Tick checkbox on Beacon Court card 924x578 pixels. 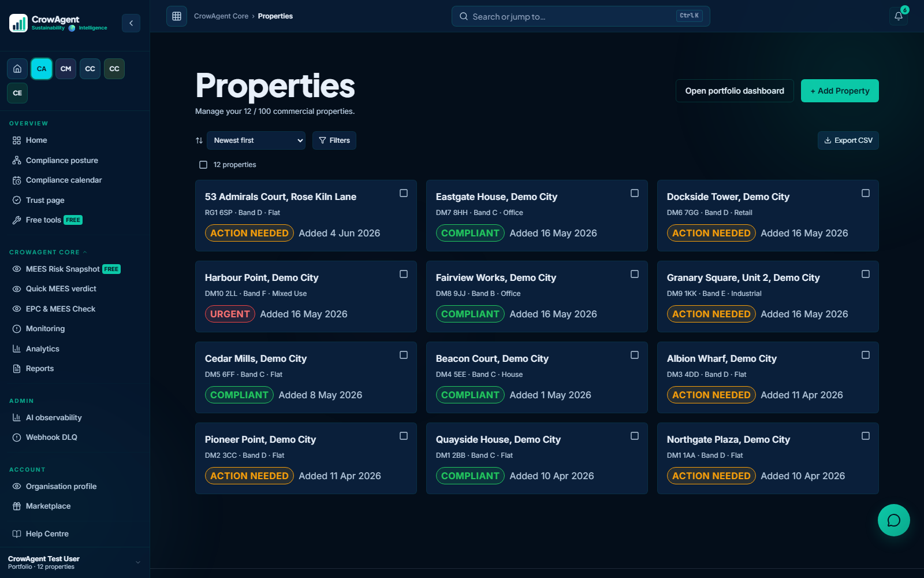tap(635, 355)
